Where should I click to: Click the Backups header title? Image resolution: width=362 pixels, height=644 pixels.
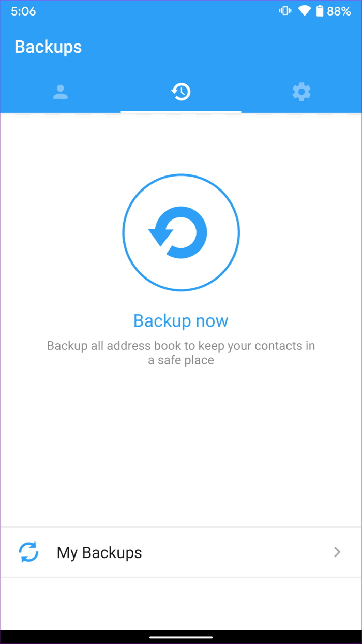click(48, 47)
